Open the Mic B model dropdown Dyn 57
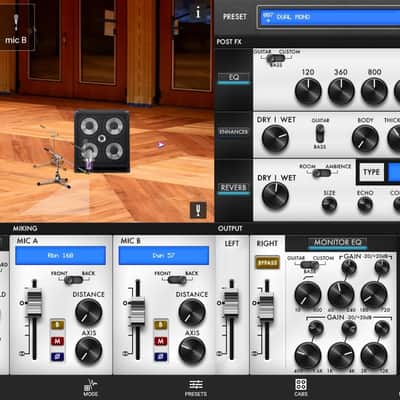The width and height of the screenshot is (400, 400). tap(164, 255)
